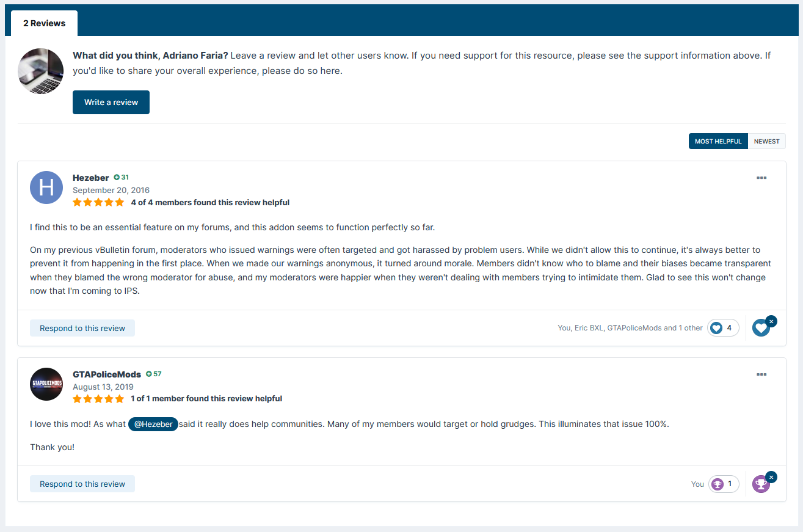Viewport: 803px width, 532px height.
Task: Respond to GTAPoliceMods' review
Action: tap(82, 484)
